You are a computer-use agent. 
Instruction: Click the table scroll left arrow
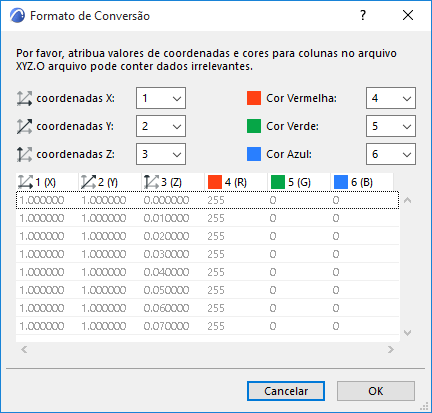coord(24,349)
